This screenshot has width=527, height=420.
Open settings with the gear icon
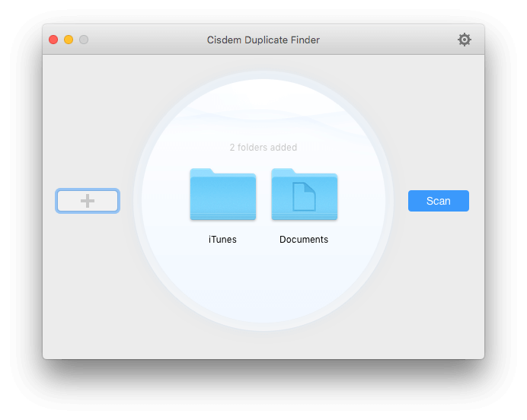(464, 40)
